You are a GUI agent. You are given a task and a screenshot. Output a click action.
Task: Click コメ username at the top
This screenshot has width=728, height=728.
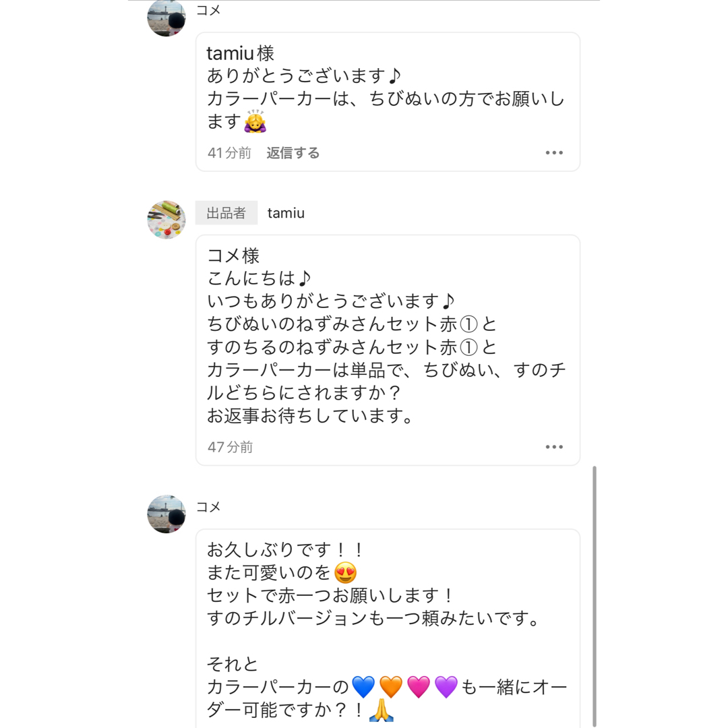tap(208, 10)
